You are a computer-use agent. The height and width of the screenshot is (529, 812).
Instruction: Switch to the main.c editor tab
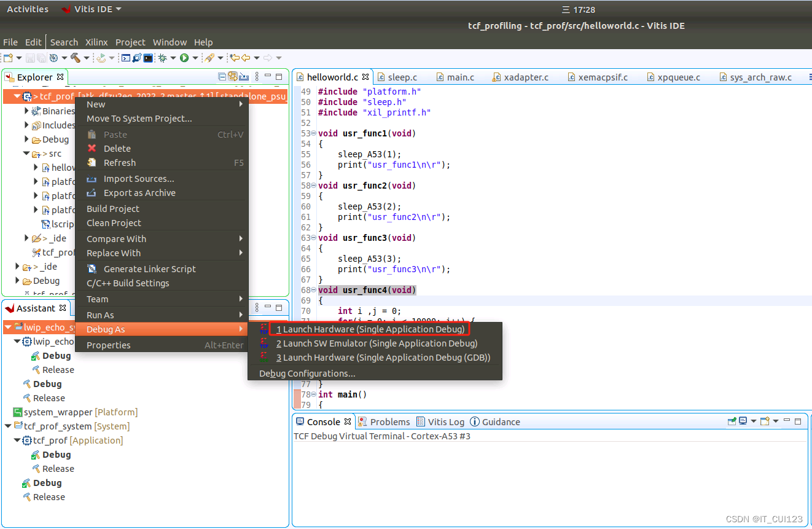pyautogui.click(x=455, y=77)
